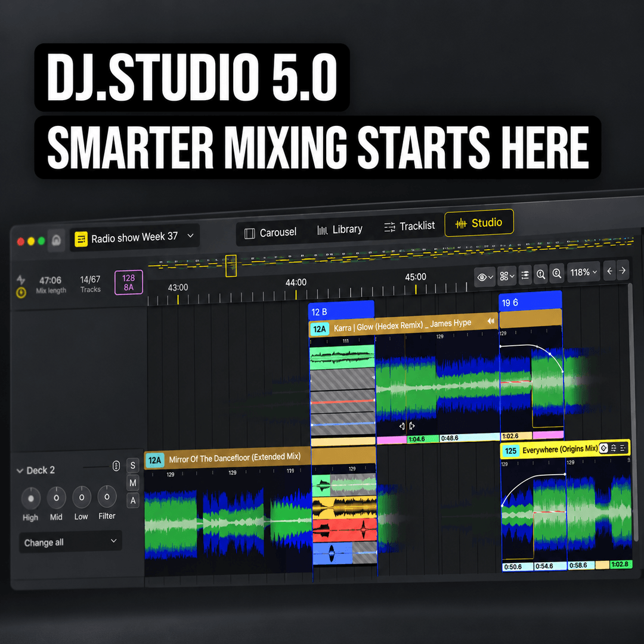The image size is (644, 644).
Task: Click the yellow stem waveform in Deck 2 transition
Action: coord(344,507)
